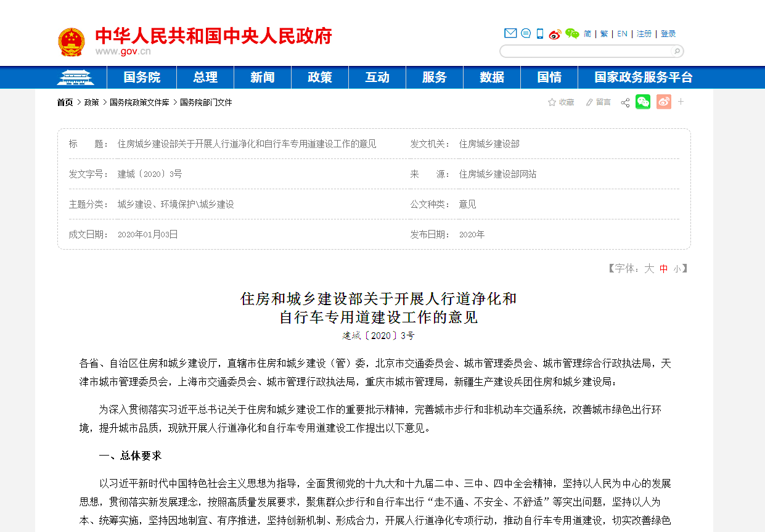Click the Weibo icon in top header
Screen dimensions: 765x532
pos(555,34)
